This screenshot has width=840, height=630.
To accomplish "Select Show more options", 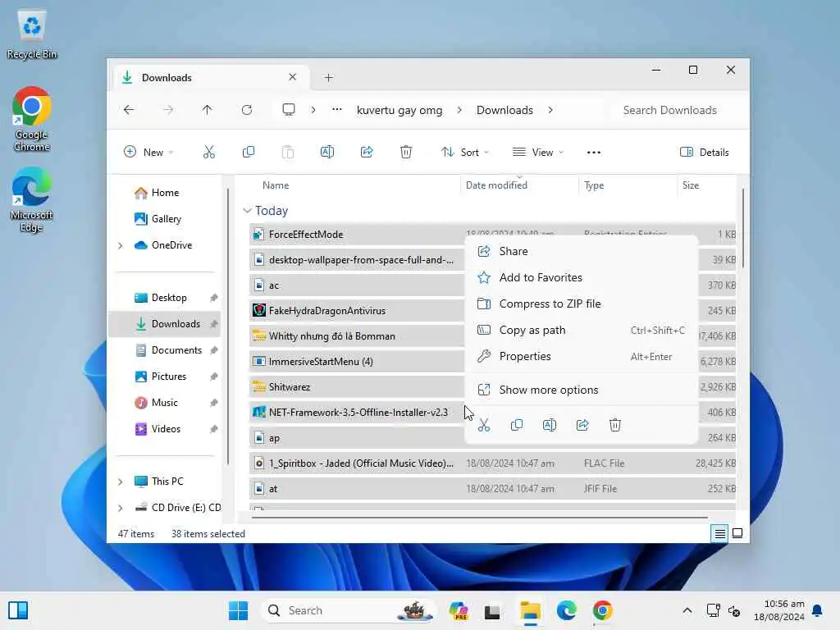I will point(582,390).
